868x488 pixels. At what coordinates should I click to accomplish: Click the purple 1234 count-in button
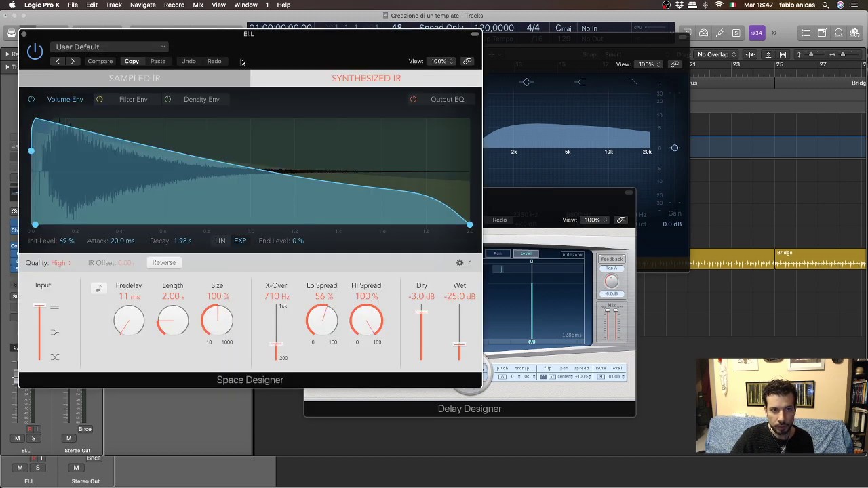(x=756, y=33)
